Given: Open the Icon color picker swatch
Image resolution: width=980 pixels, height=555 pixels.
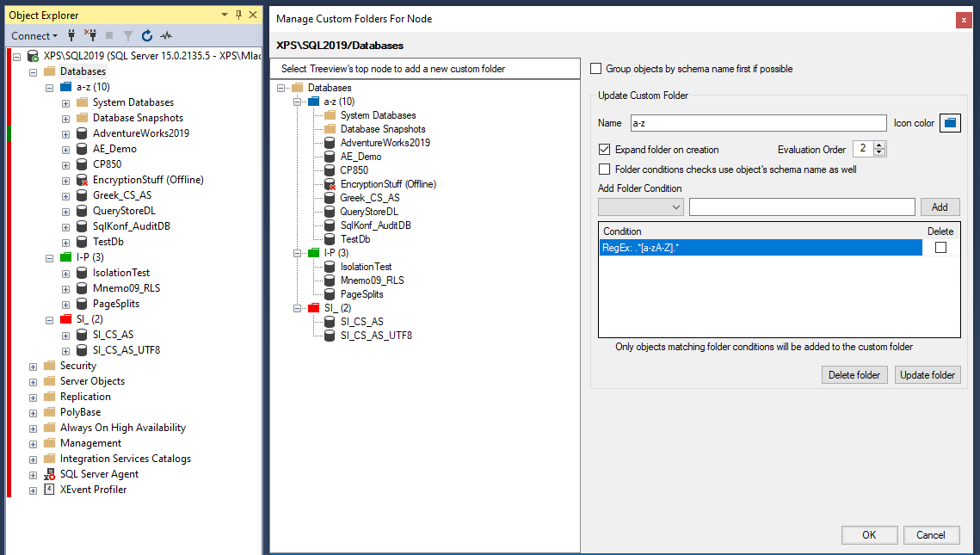Looking at the screenshot, I should pos(950,123).
